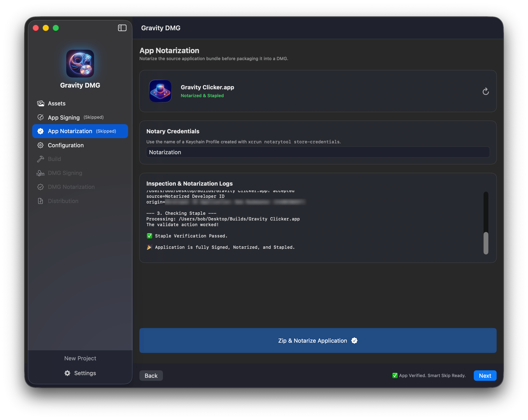
Task: Start a New Project
Action: tap(80, 358)
